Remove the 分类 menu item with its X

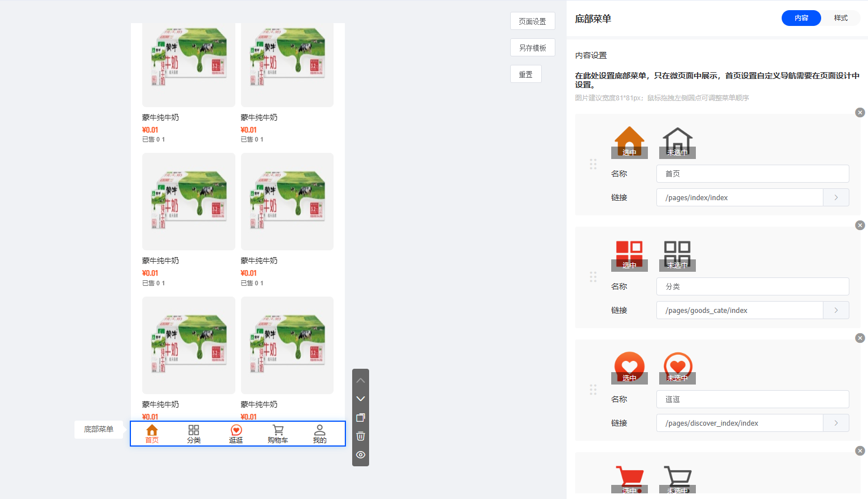point(860,225)
